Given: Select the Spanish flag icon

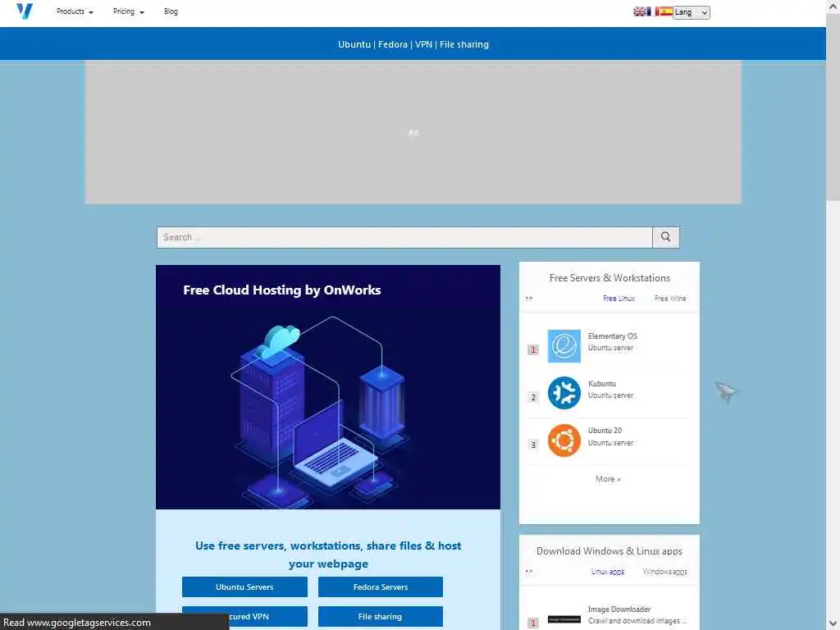Looking at the screenshot, I should pyautogui.click(x=666, y=11).
